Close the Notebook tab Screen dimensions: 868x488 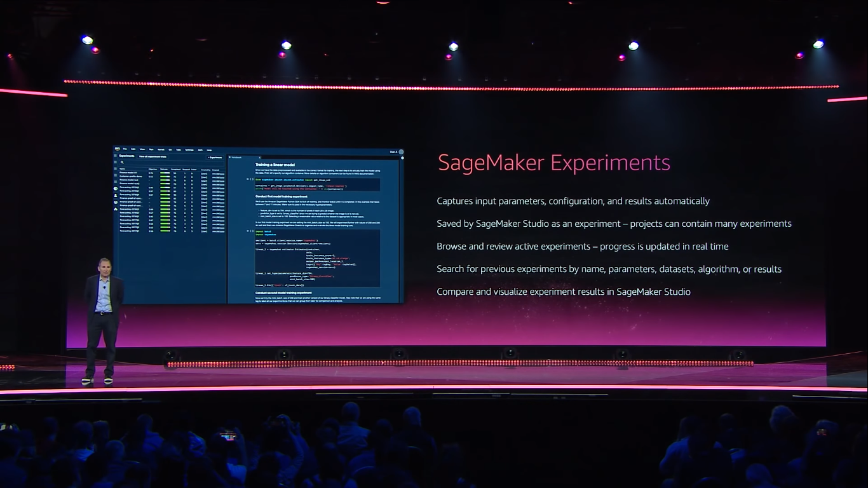point(259,157)
